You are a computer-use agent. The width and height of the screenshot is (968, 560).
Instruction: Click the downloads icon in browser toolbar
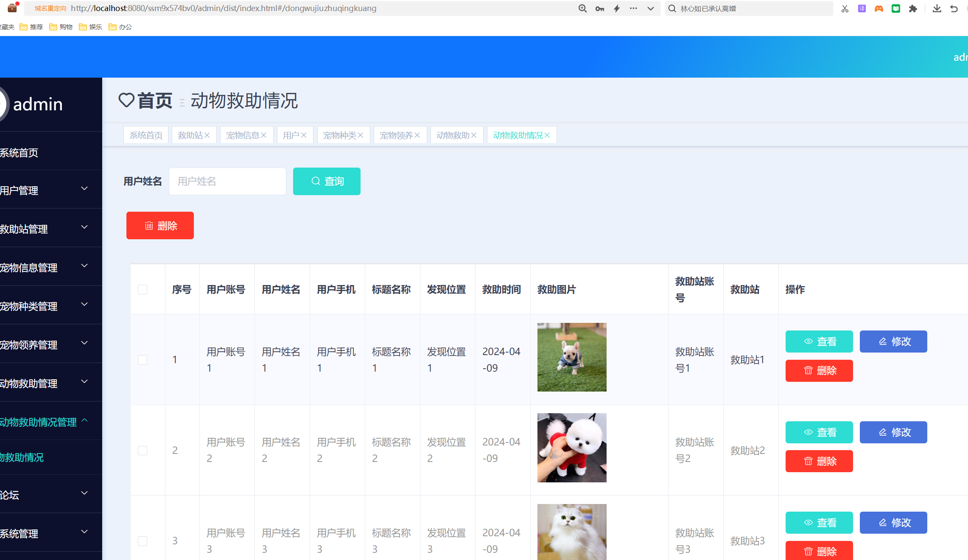tap(937, 8)
